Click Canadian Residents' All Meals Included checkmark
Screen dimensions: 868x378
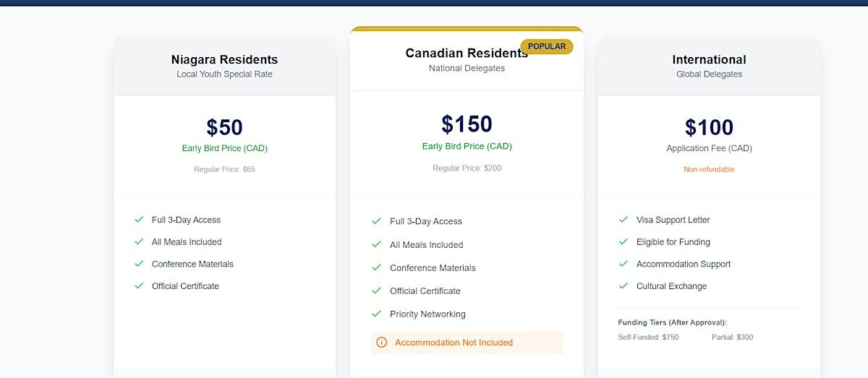pos(376,244)
